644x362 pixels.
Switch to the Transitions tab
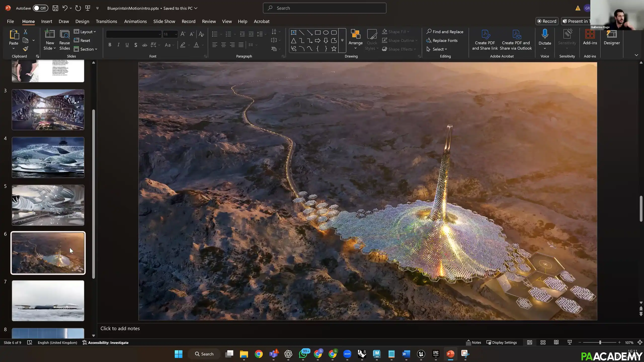[106, 21]
